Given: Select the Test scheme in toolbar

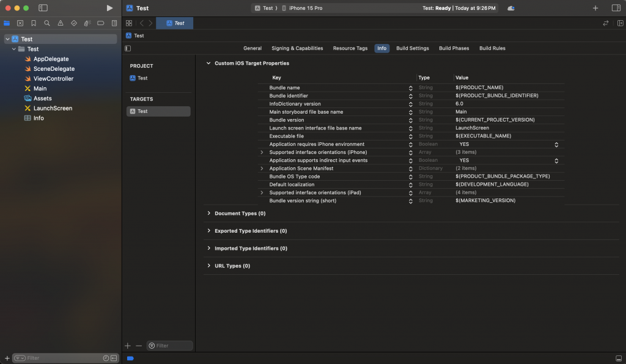Looking at the screenshot, I should [264, 8].
